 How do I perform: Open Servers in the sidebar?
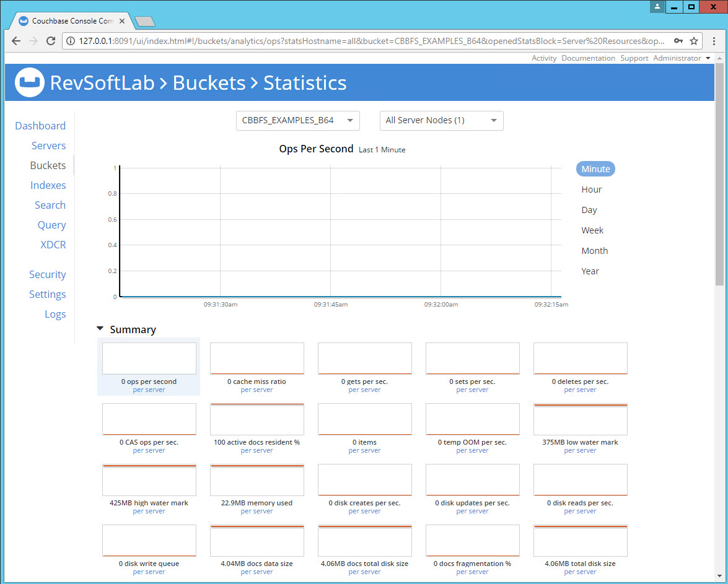(x=49, y=146)
